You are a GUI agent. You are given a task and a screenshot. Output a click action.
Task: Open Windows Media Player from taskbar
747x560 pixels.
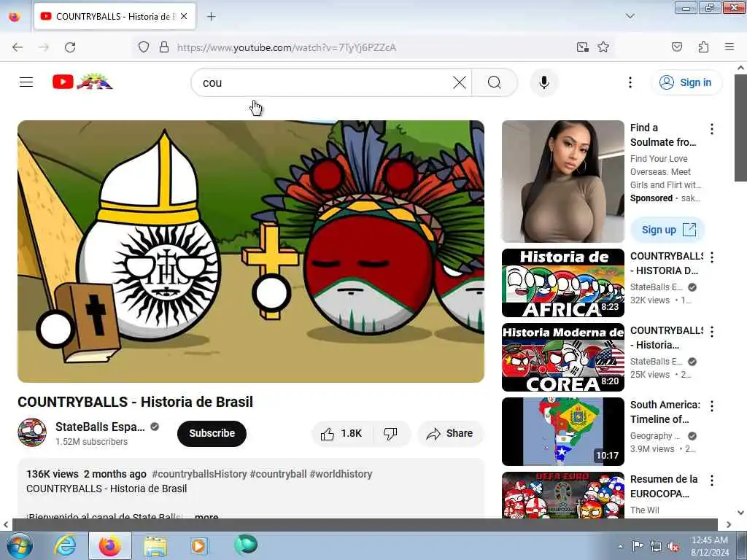[x=199, y=545]
